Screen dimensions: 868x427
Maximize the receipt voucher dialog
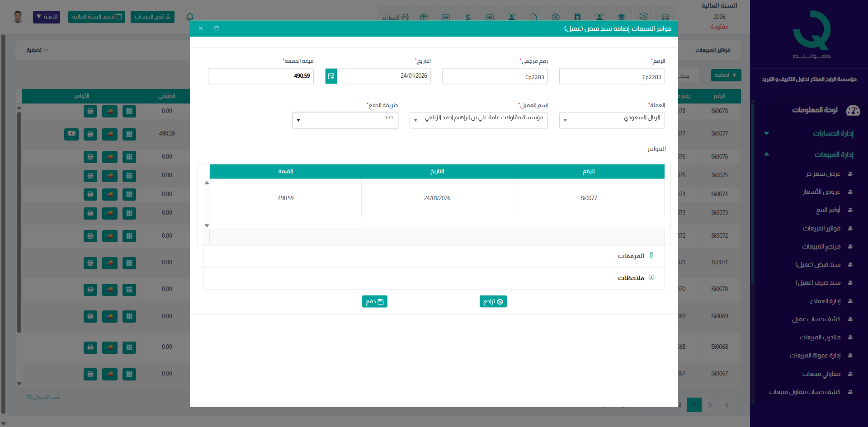[217, 28]
